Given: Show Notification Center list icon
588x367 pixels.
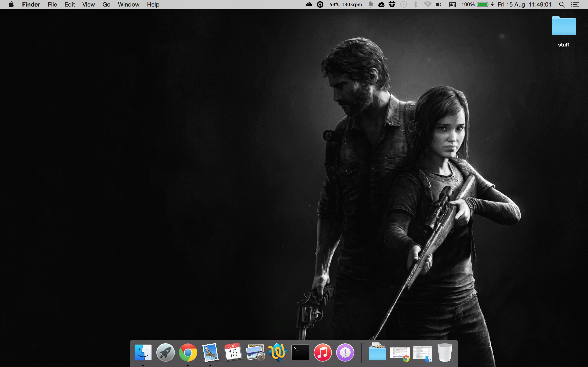Looking at the screenshot, I should [575, 4].
